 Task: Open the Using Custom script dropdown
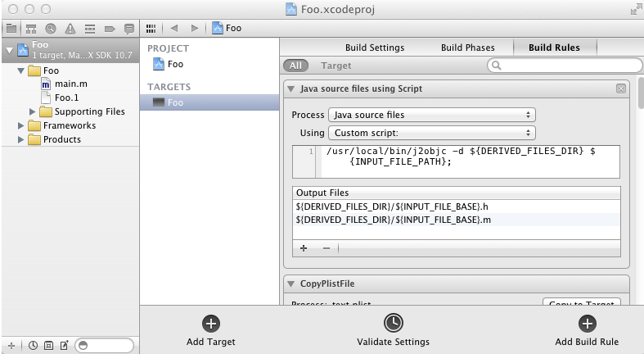432,133
